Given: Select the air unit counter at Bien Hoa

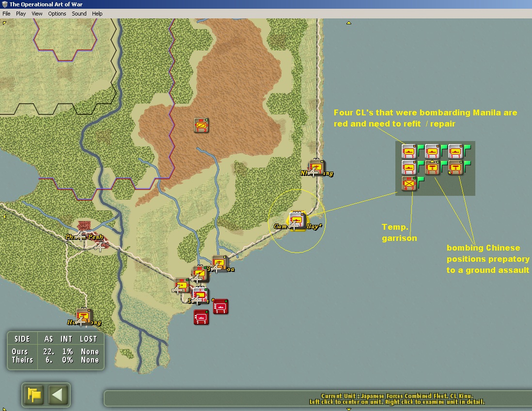Looking at the screenshot, I should (219, 263).
